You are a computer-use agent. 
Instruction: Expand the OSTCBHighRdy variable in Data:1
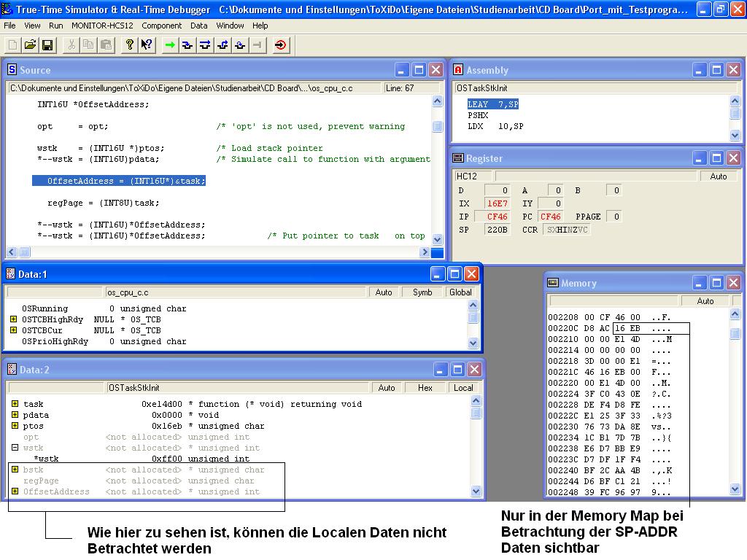(x=13, y=319)
